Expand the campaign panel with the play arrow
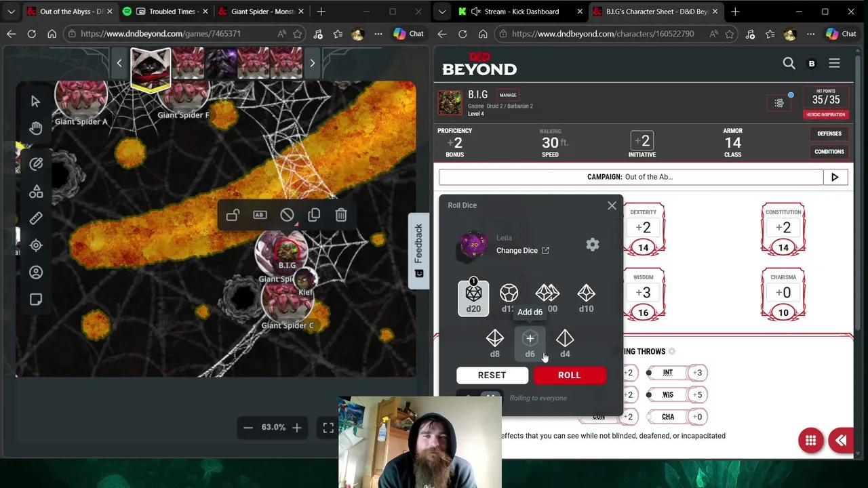 click(x=835, y=177)
